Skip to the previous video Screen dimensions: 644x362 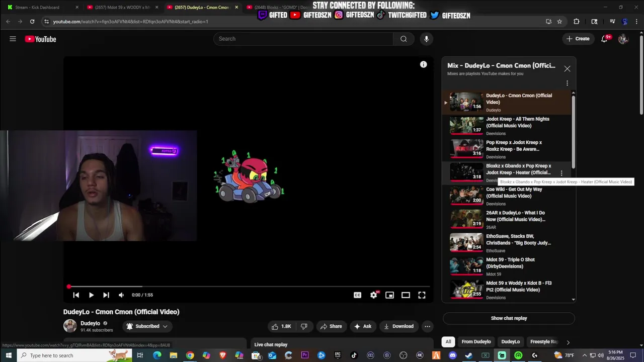coord(76,295)
